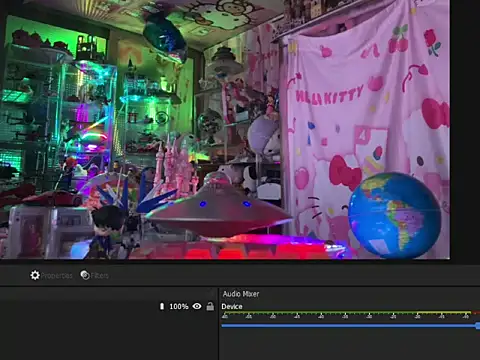The image size is (480, 360).
Task: Toggle the source lock padlock icon
Action: (x=210, y=306)
